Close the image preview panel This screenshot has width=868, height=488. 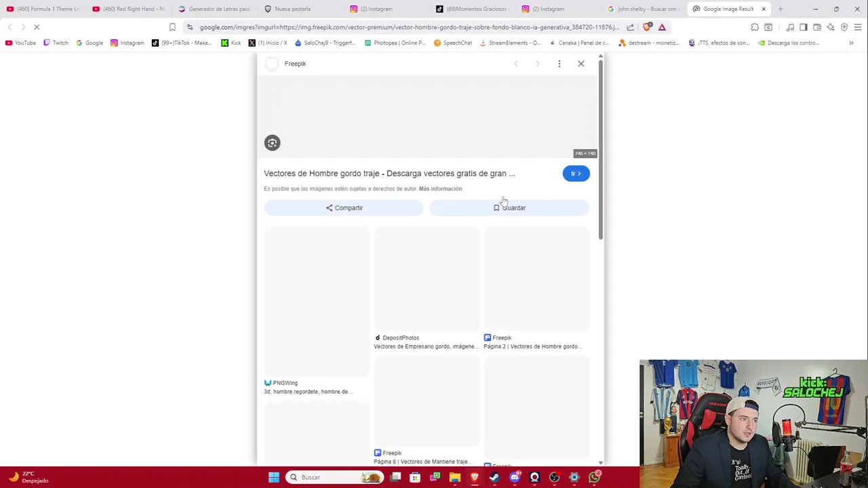tap(580, 64)
